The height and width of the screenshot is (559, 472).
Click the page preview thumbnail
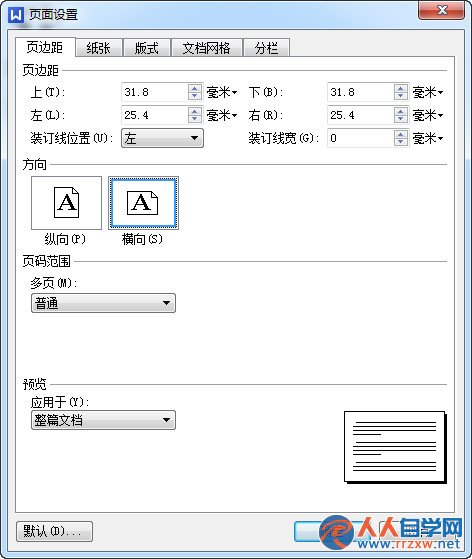pos(395,447)
